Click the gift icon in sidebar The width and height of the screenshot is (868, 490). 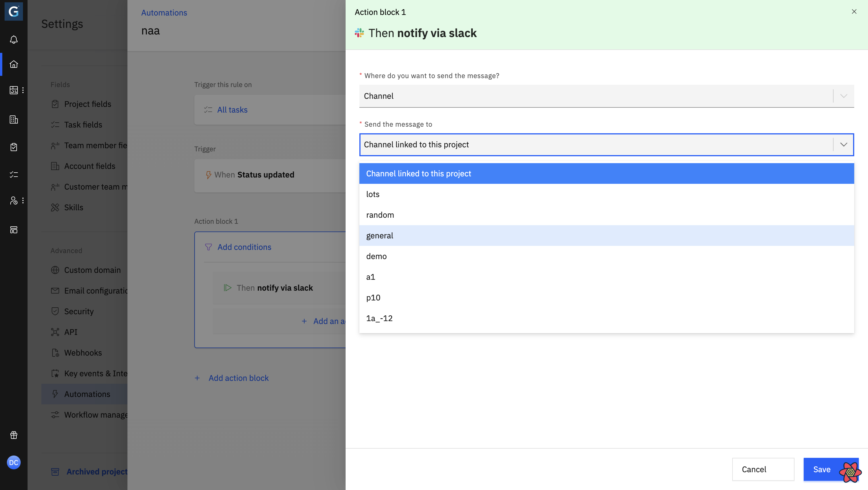[13, 435]
